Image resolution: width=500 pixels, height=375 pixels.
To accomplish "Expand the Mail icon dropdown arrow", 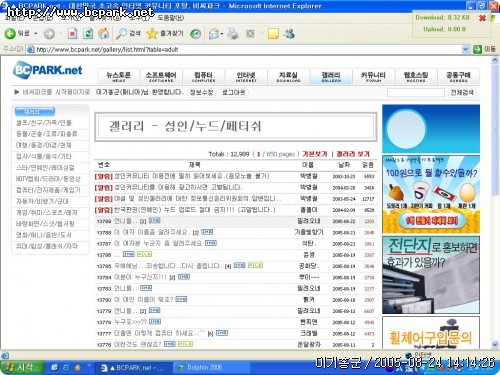I will [x=222, y=34].
